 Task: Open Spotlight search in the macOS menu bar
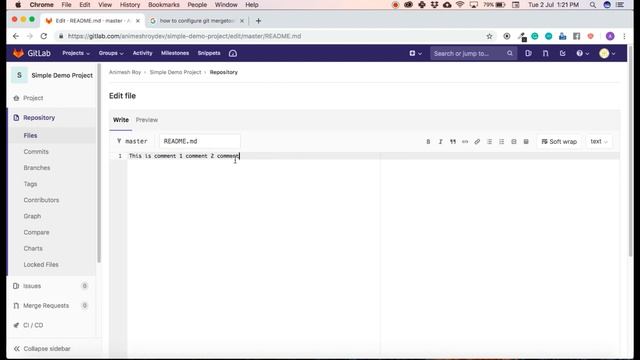point(592,5)
